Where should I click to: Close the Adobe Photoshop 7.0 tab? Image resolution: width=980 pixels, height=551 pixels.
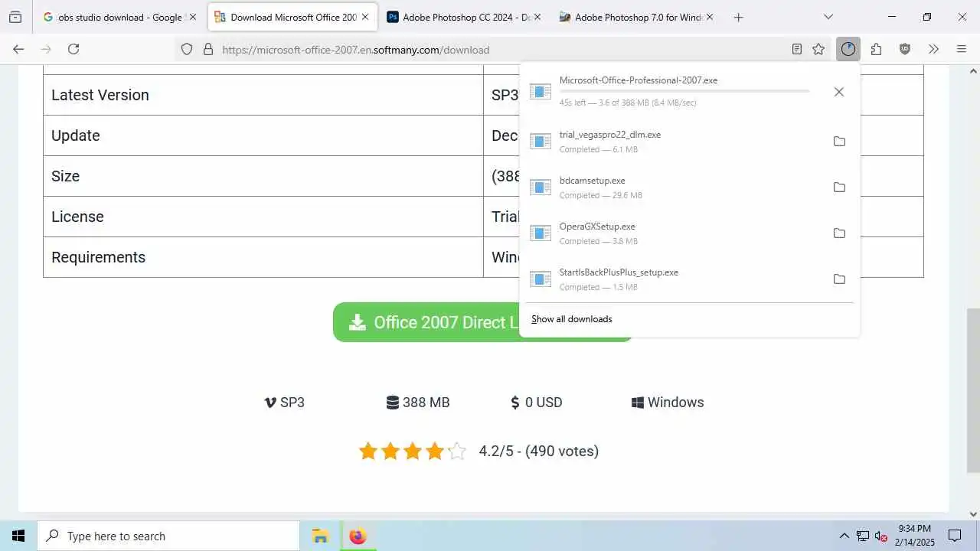710,17
